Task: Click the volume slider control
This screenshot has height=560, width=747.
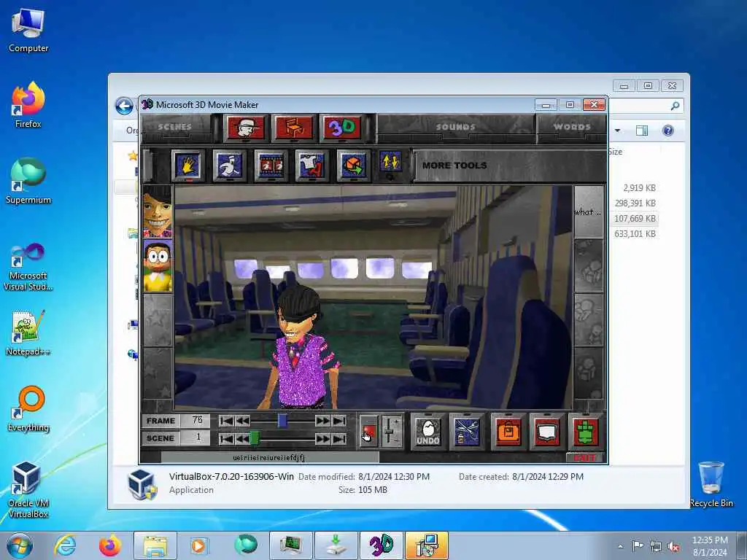Action: pyautogui.click(x=392, y=432)
